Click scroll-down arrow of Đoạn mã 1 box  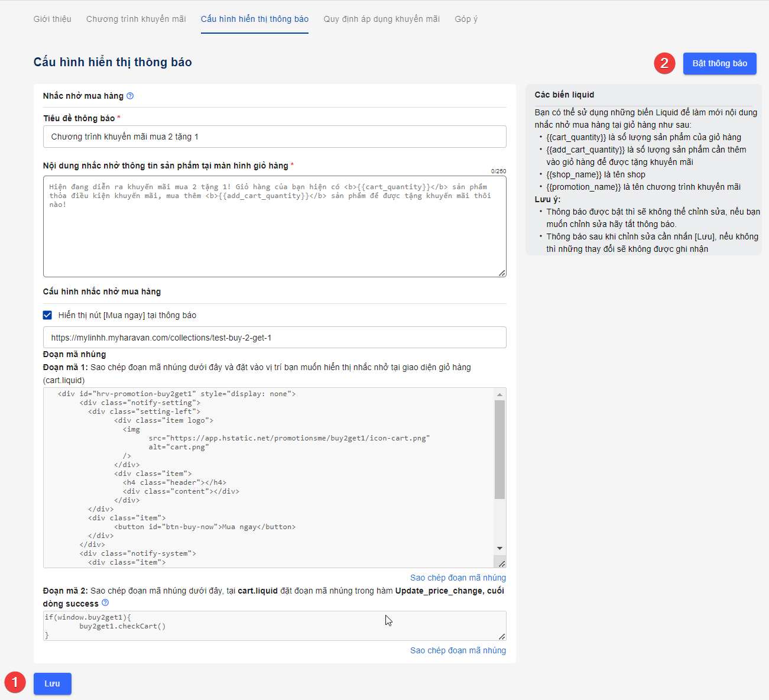[x=500, y=549]
